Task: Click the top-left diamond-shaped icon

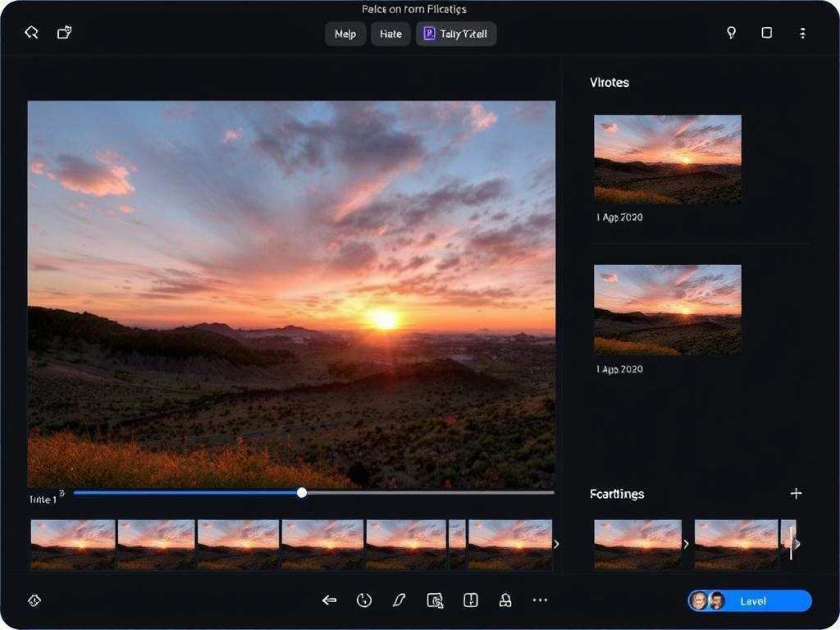Action: tap(31, 33)
